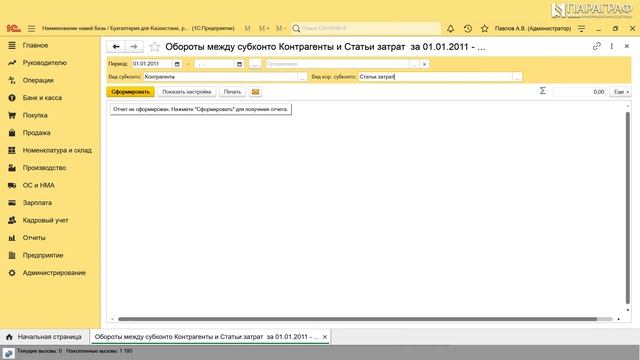Add report to favorites star
The height and width of the screenshot is (360, 640).
(154, 47)
